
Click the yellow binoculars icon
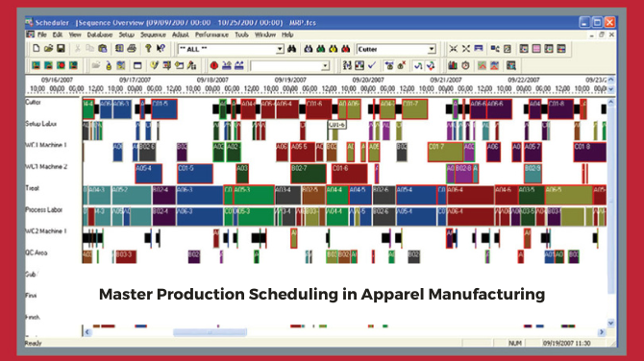(334, 49)
